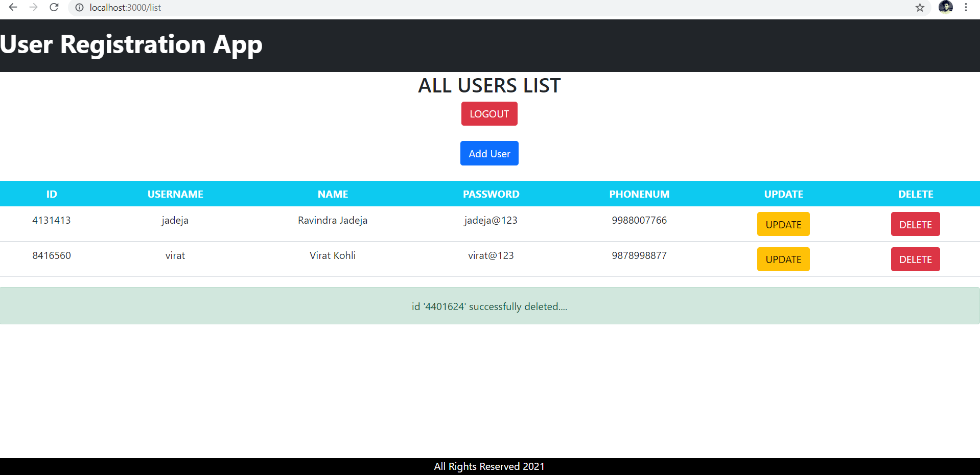Screen dimensions: 980x475
Task: Click the PHONENUM column header
Action: pos(639,194)
